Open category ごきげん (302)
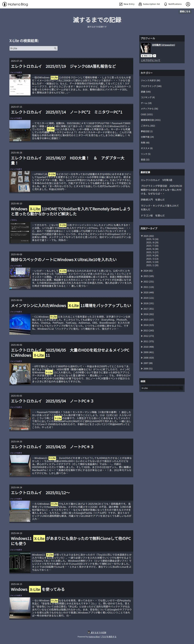The width and height of the screenshot is (194, 644). 148,126
